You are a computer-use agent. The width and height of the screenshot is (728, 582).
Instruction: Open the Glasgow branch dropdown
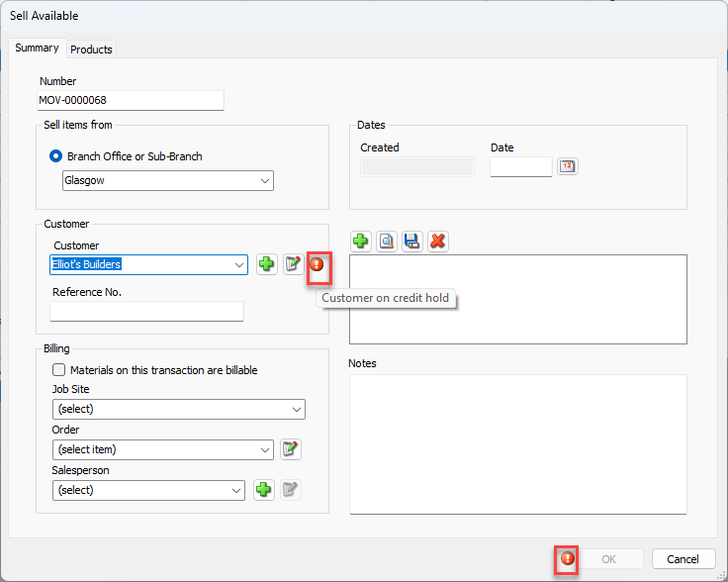[x=168, y=181]
